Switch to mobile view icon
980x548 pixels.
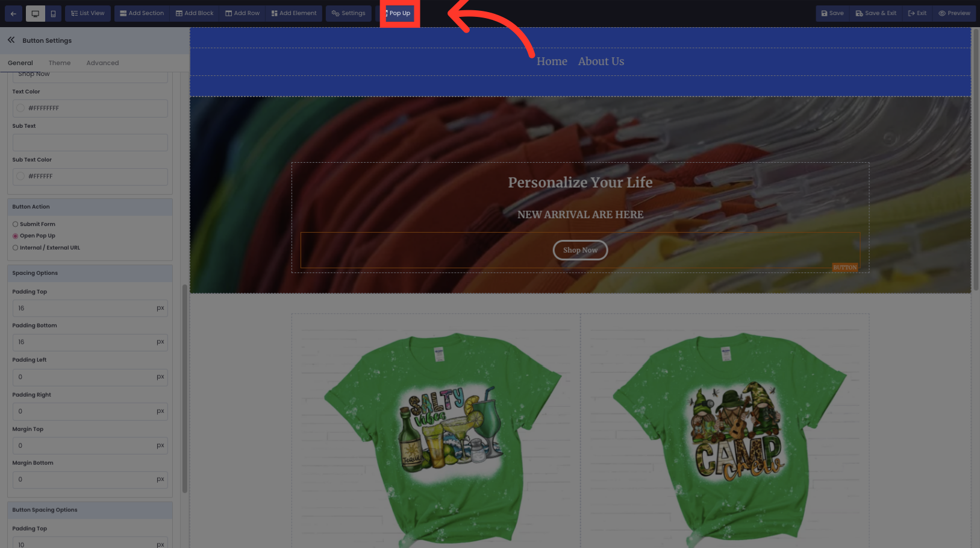pyautogui.click(x=53, y=13)
